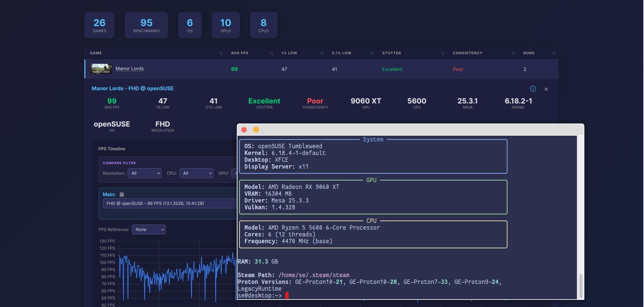This screenshot has height=307, width=644.
Task: Click the '2' RUNS cell in table row
Action: coord(525,69)
